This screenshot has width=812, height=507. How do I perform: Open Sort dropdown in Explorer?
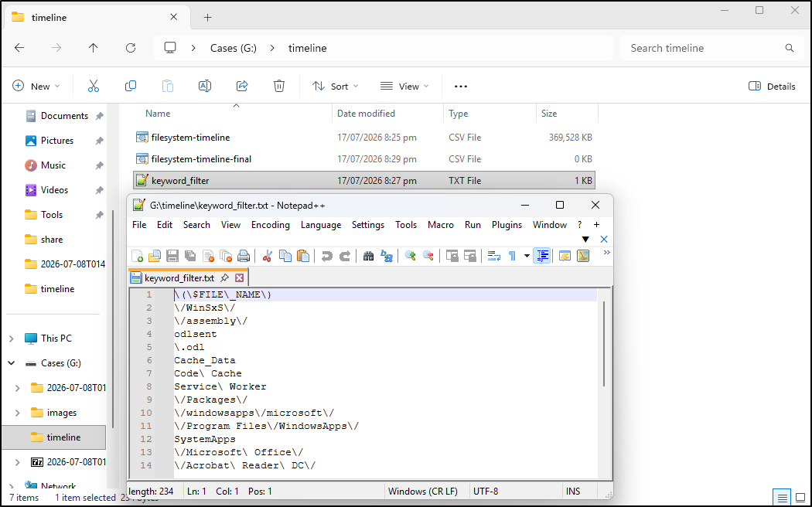click(x=335, y=86)
